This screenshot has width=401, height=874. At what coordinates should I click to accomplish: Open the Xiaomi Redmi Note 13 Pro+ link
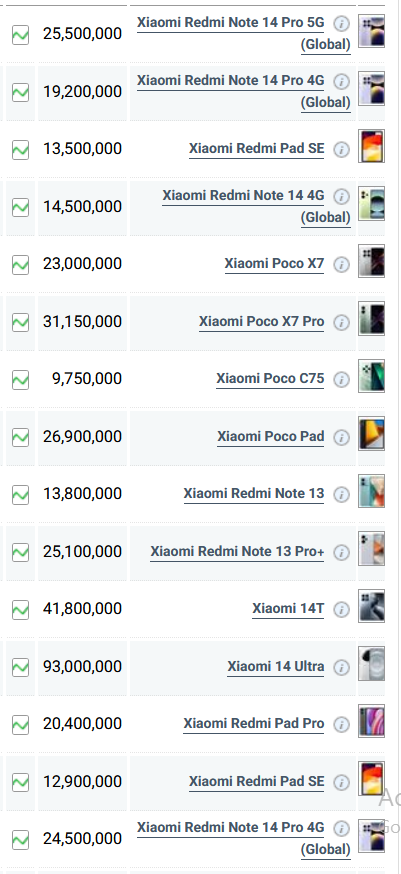[237, 552]
